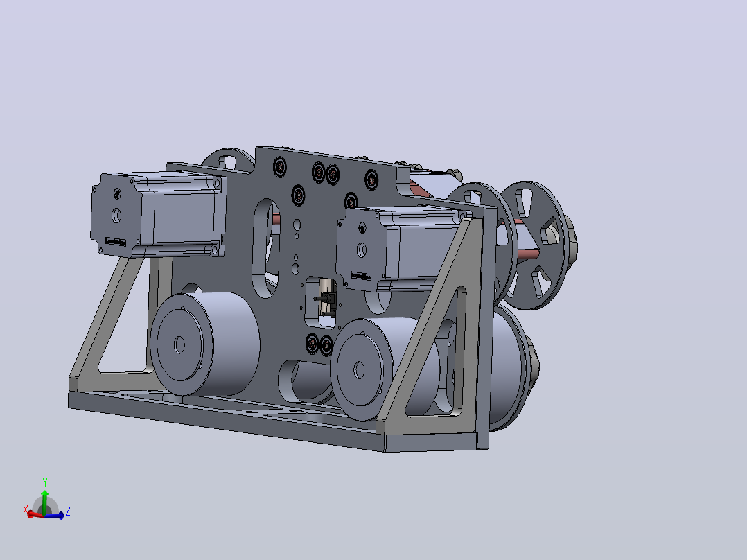
Task: Select the tall oval slot in vertical plate
Action: click(265, 248)
